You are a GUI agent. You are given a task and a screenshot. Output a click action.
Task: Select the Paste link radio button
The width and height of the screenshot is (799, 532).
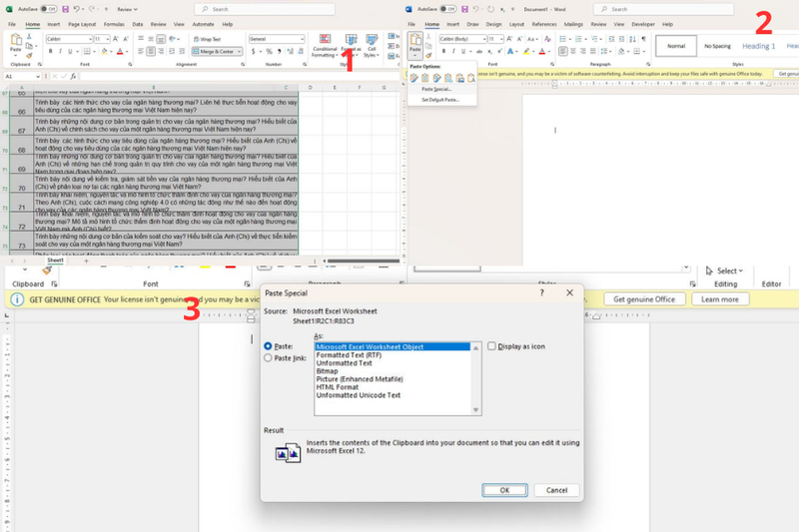click(268, 358)
